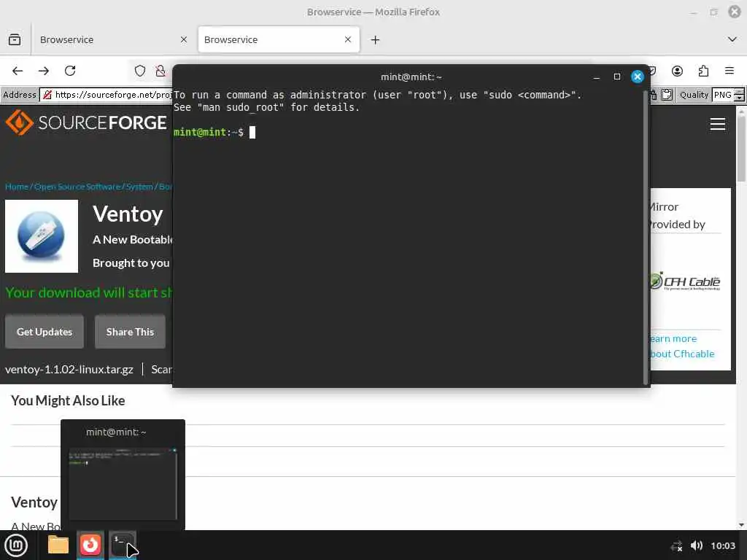Click the insecure-connection icon in Browservice address bar
Viewport: 747px width, 560px height.
click(x=47, y=95)
